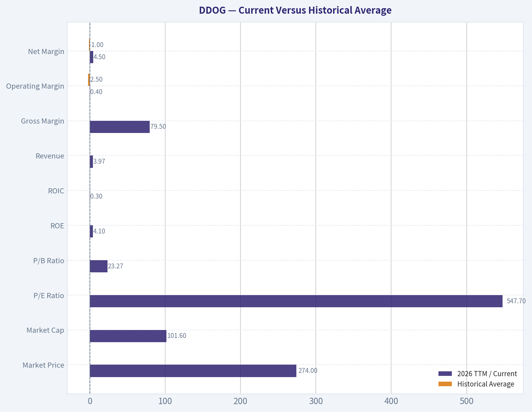Click the x-axis tick label "400"
This screenshot has height=412, width=532.
coord(391,401)
